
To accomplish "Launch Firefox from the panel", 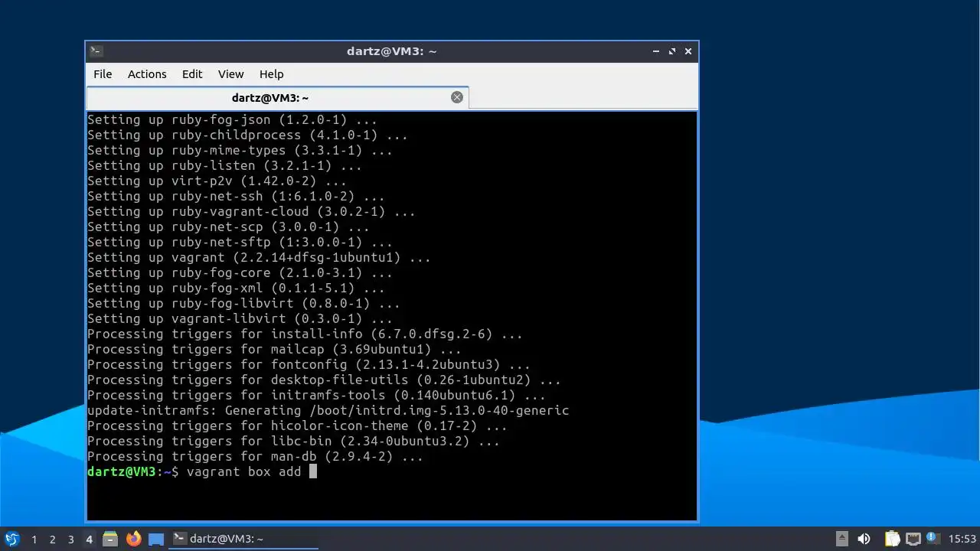I will tap(133, 539).
